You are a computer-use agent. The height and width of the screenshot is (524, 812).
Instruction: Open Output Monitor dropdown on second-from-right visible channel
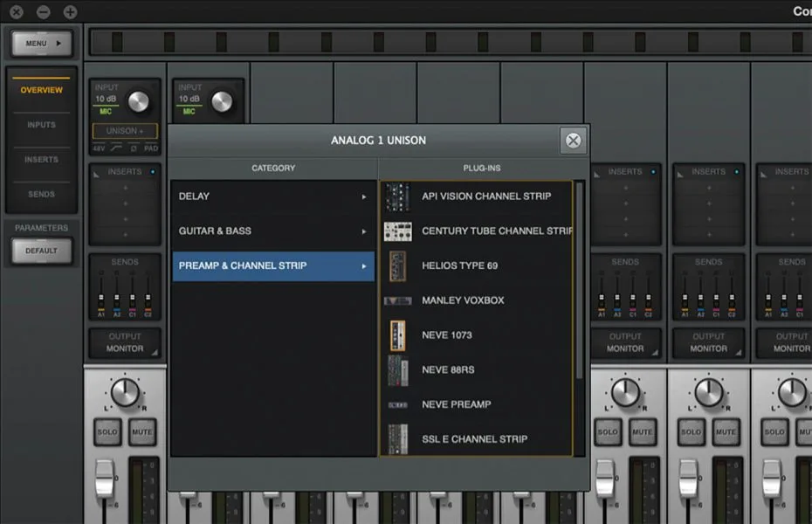tap(709, 342)
